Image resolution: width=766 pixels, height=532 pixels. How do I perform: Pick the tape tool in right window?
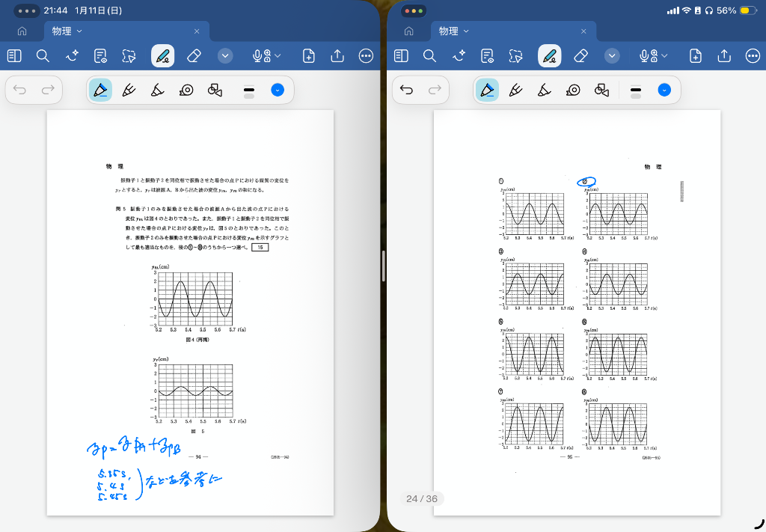tap(573, 91)
